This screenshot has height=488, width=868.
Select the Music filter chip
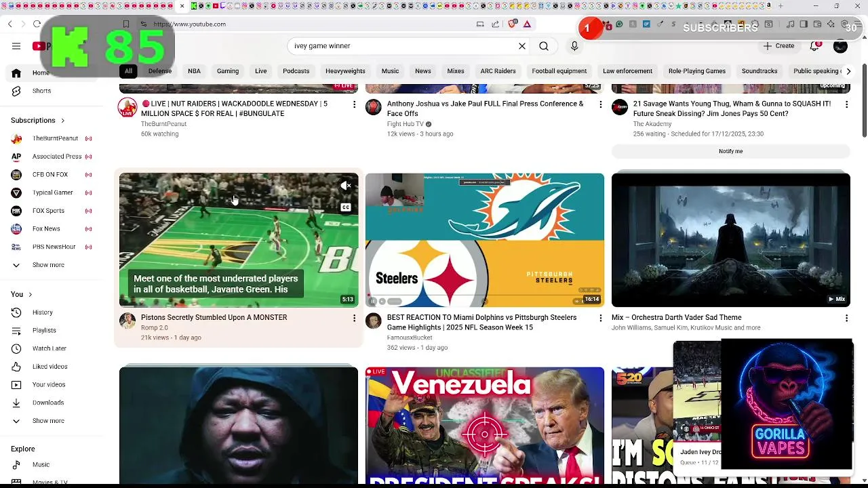[x=390, y=71]
